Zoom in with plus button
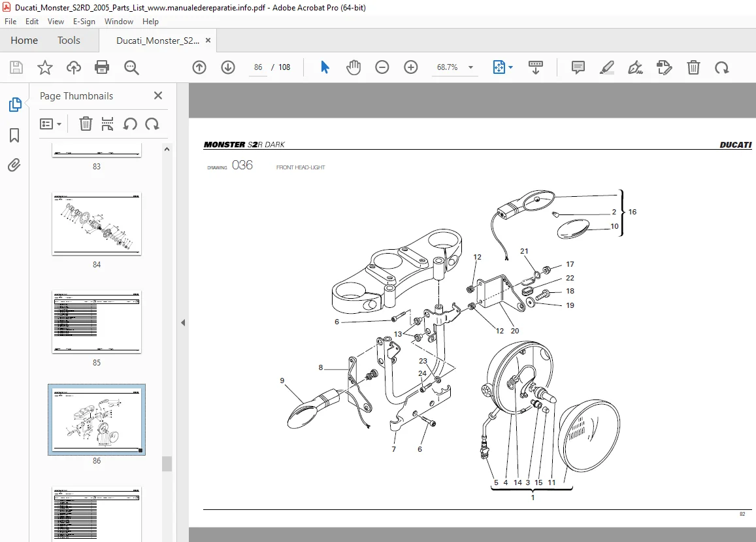 411,67
